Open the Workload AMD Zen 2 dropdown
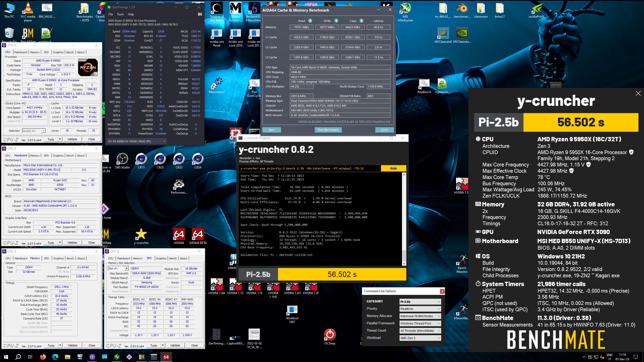This screenshot has height=362, width=644. pyautogui.click(x=420, y=338)
